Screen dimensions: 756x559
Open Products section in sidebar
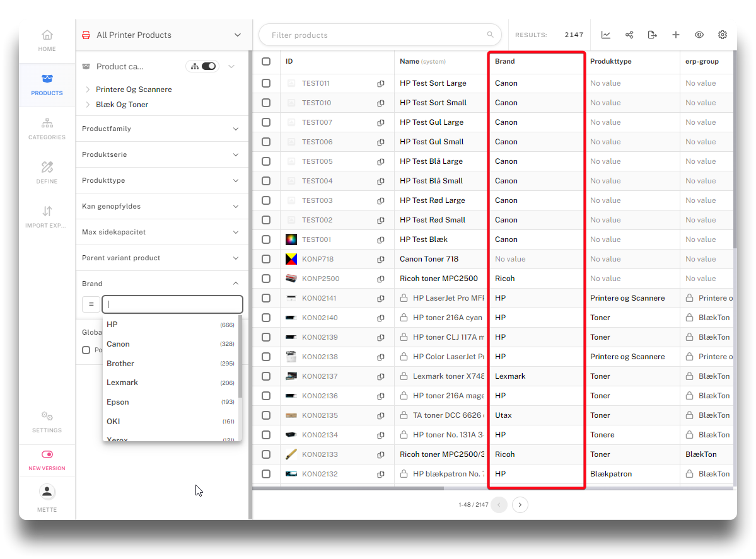47,85
